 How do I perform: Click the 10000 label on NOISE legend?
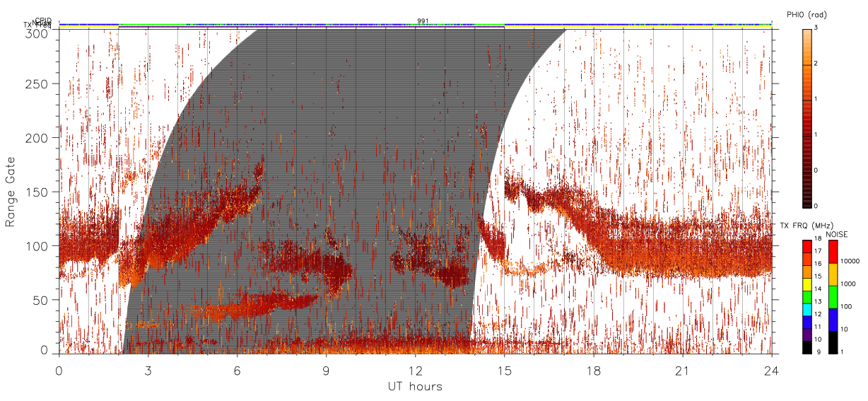[850, 262]
